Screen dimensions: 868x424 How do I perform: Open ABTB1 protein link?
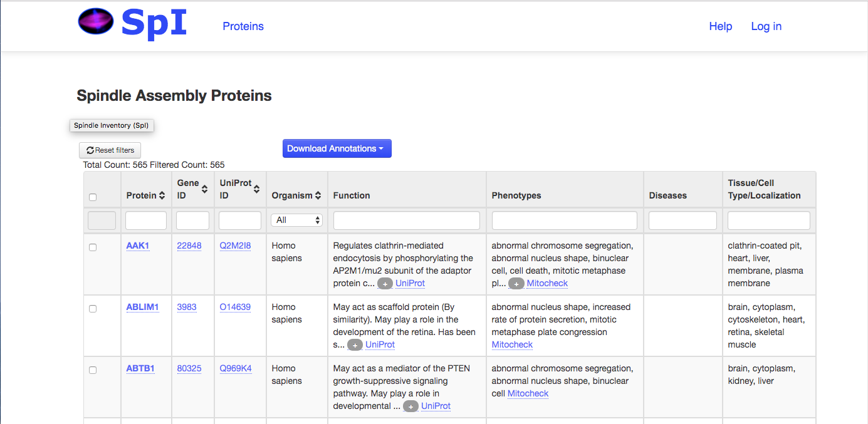pos(140,368)
